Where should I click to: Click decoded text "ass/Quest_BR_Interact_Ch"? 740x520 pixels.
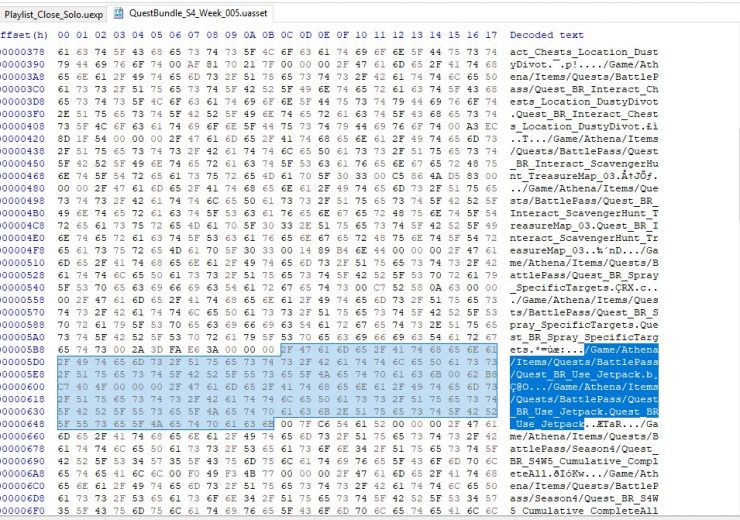click(584, 89)
